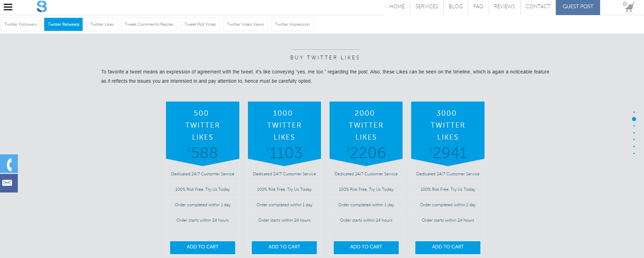This screenshot has height=258, width=644.
Task: Click the cart item count 0
Action: tap(625, 4)
